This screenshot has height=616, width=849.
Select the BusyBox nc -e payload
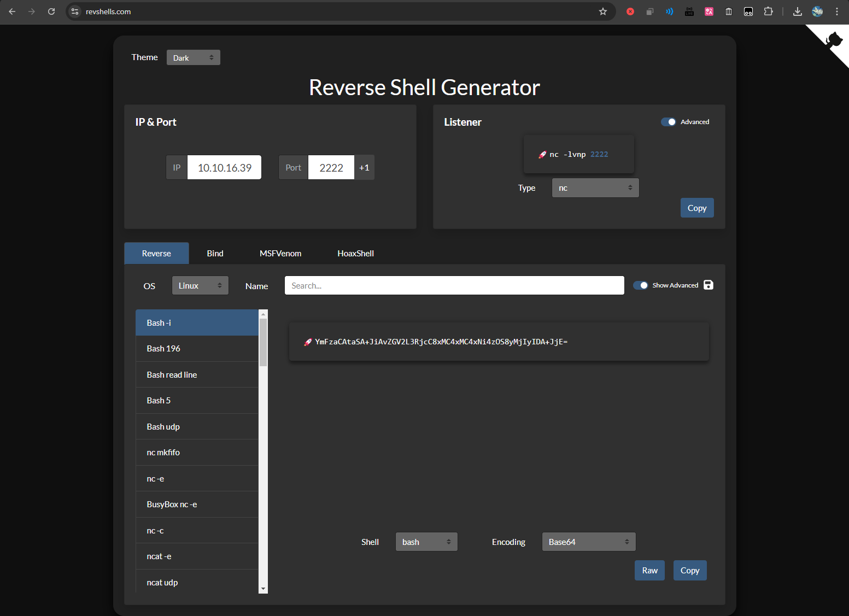197,504
